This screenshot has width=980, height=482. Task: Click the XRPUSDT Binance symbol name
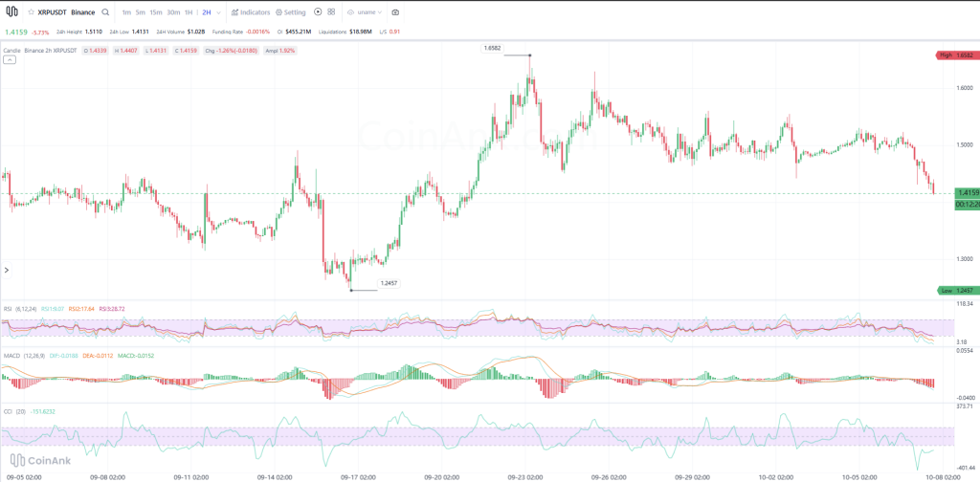click(x=66, y=11)
